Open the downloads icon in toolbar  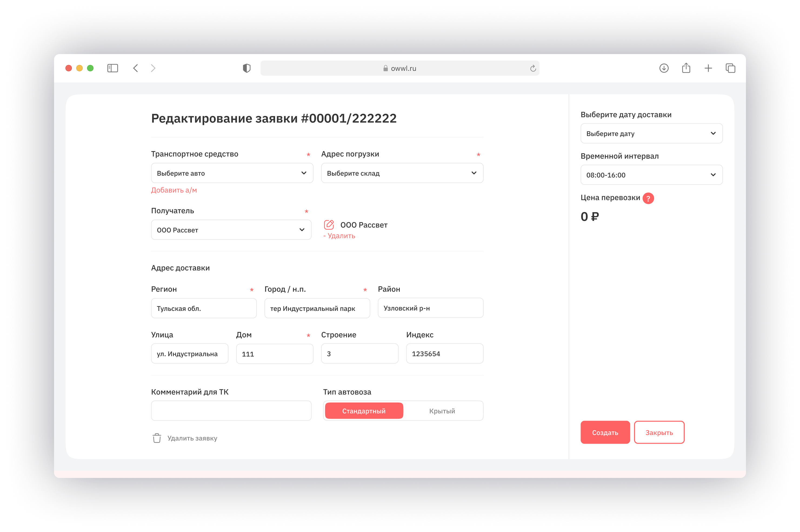(664, 68)
